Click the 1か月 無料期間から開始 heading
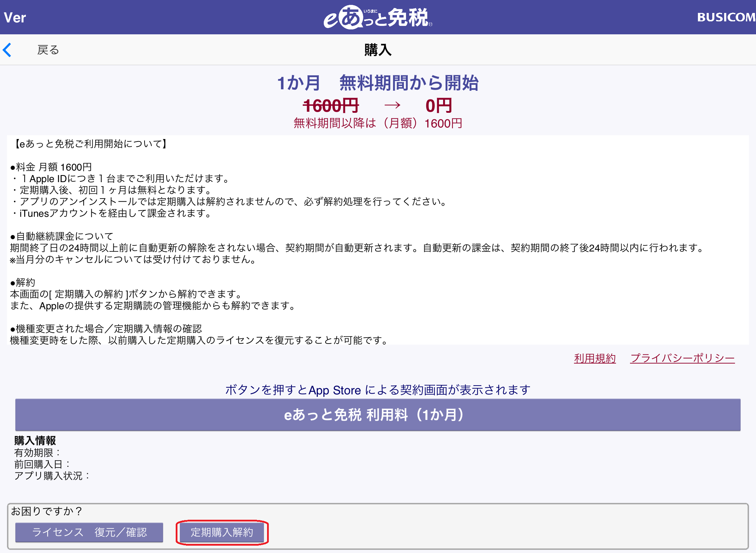 (378, 83)
